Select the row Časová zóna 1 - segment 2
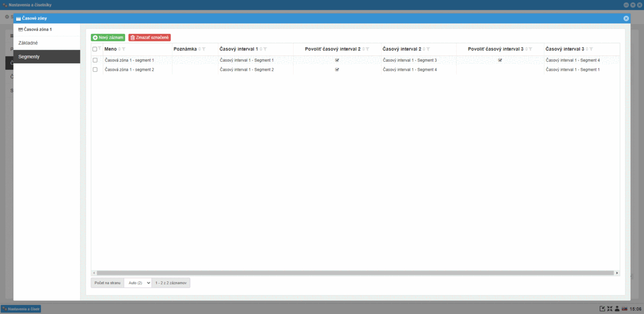644x314 pixels. click(x=95, y=70)
